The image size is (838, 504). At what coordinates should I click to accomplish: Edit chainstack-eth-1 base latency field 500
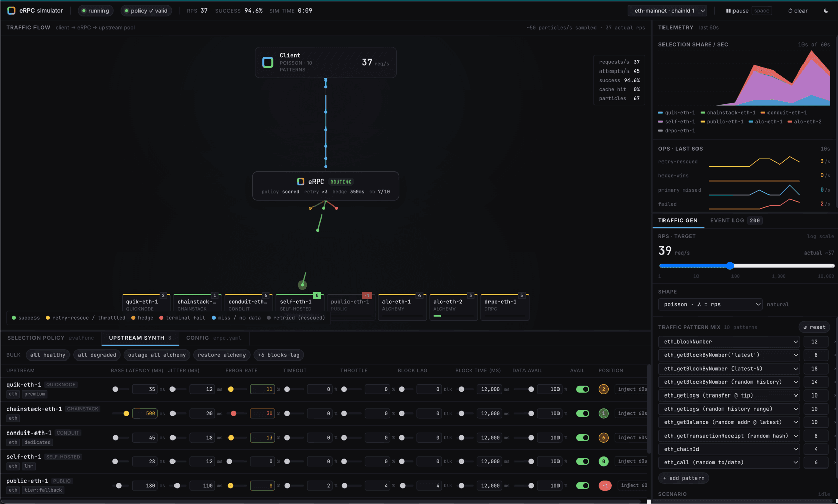(x=145, y=413)
